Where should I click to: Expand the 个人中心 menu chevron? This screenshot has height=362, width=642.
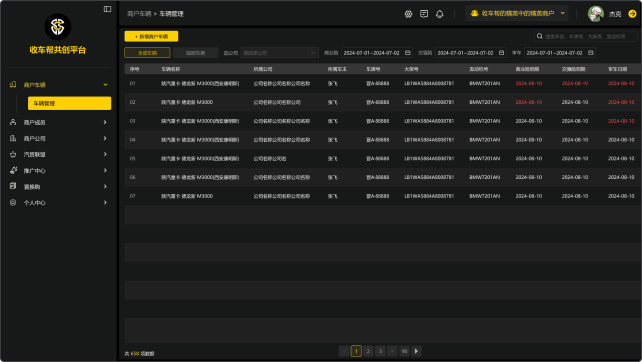pos(105,202)
